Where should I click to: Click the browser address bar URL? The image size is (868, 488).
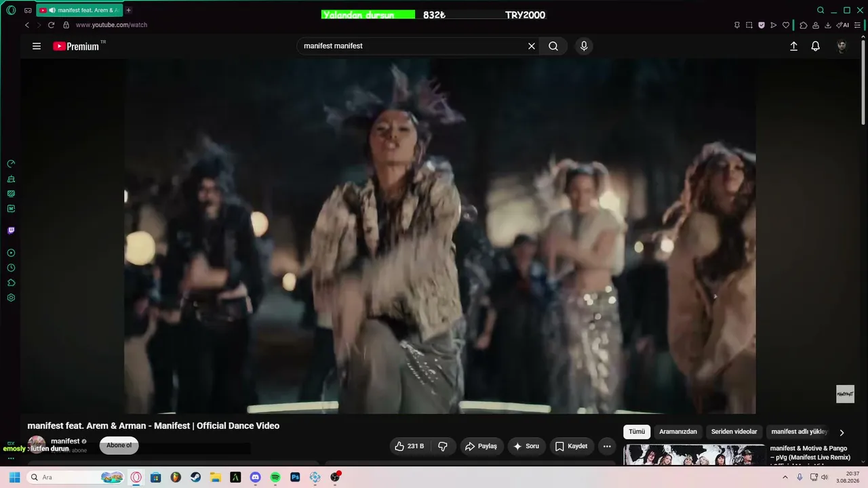tap(111, 25)
